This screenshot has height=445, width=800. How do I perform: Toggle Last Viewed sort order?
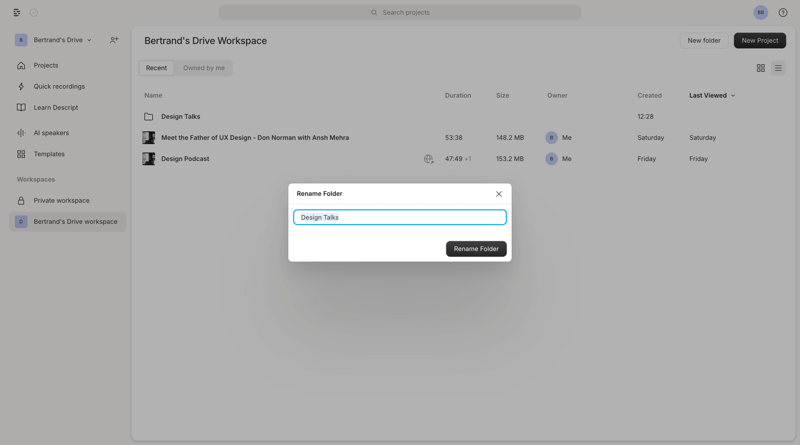pos(712,95)
